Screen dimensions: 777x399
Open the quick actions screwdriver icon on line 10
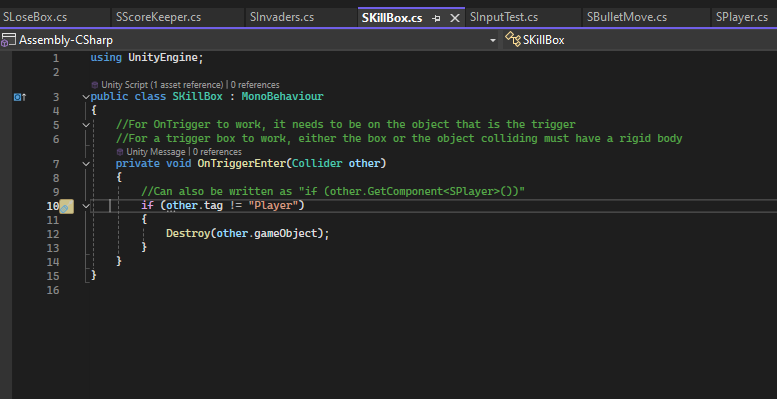click(66, 207)
